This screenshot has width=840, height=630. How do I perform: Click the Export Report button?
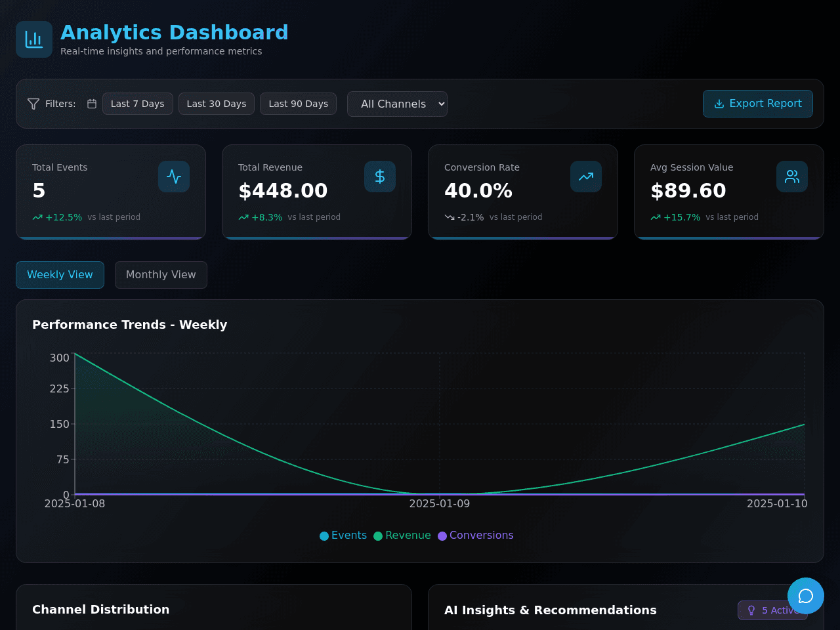pos(758,104)
